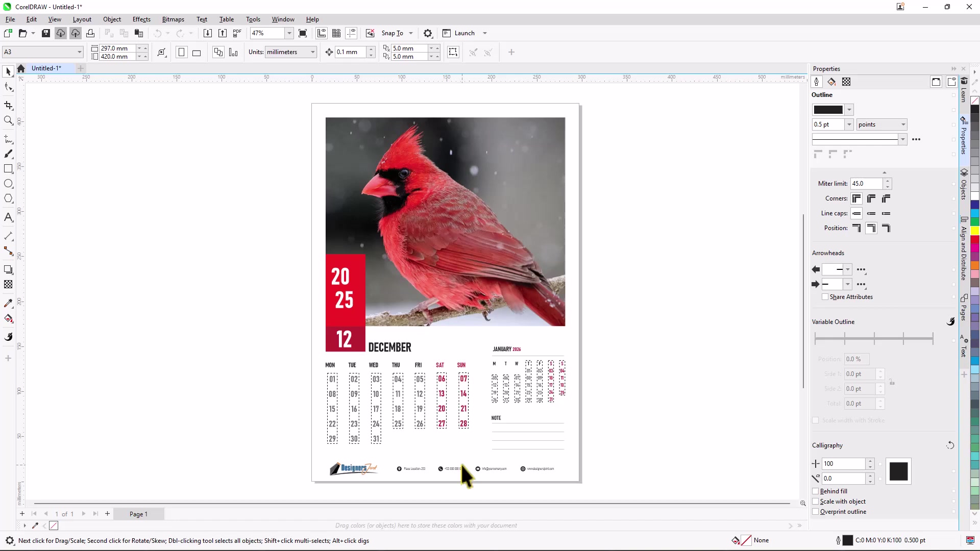Screen dimensions: 980x551
Task: Open the zoom level dropdown
Action: 289,33
